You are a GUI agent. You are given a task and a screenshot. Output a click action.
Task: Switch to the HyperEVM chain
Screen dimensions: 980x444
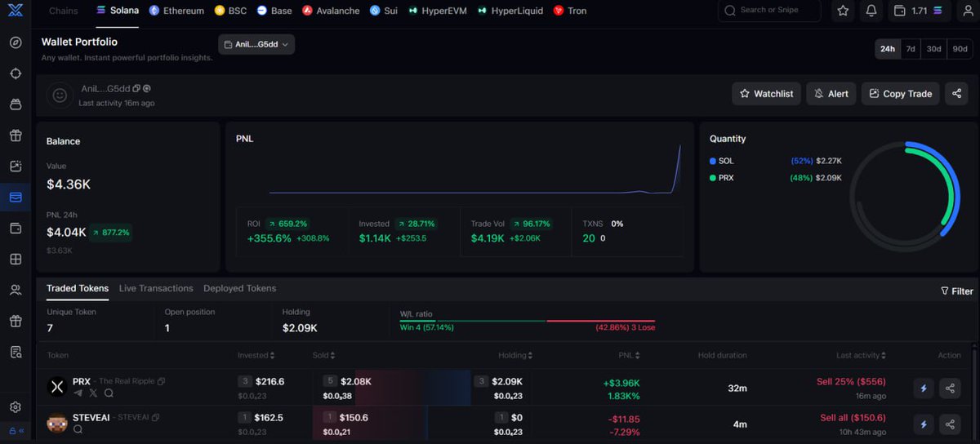tap(439, 11)
